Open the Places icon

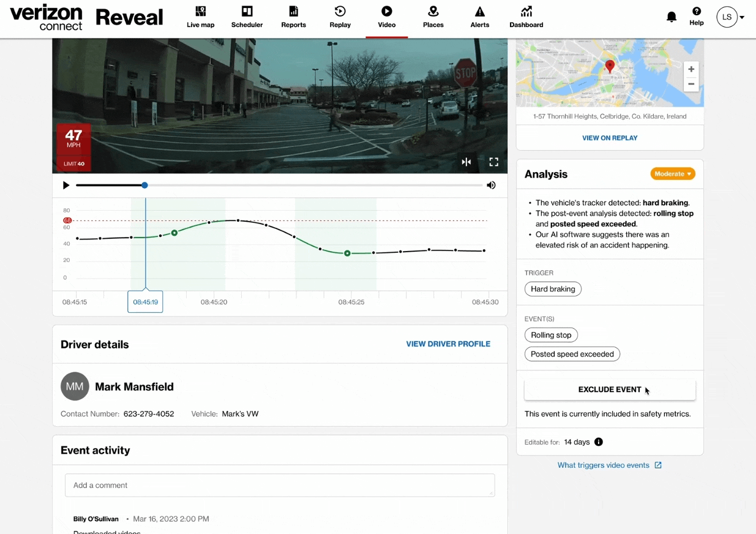click(x=433, y=11)
